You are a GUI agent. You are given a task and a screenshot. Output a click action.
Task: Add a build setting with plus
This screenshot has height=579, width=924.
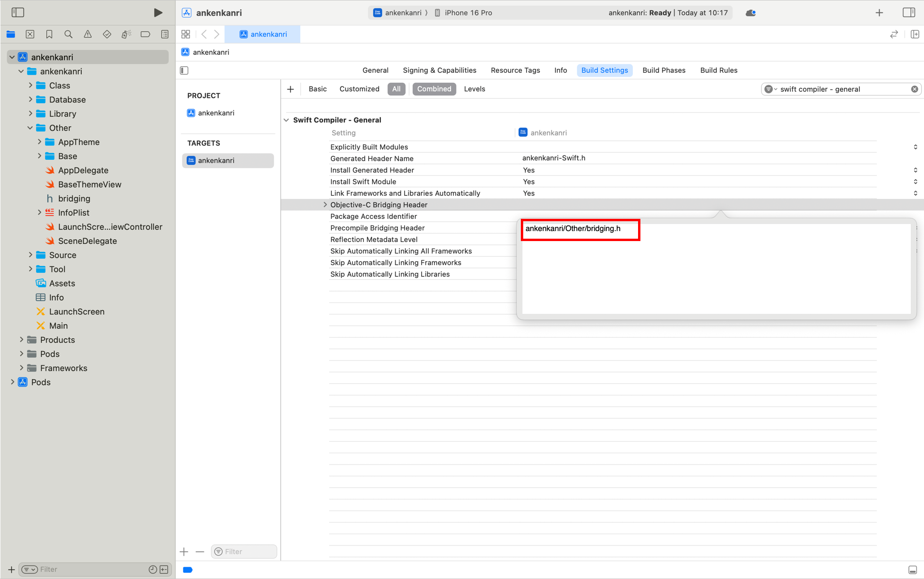(x=290, y=89)
